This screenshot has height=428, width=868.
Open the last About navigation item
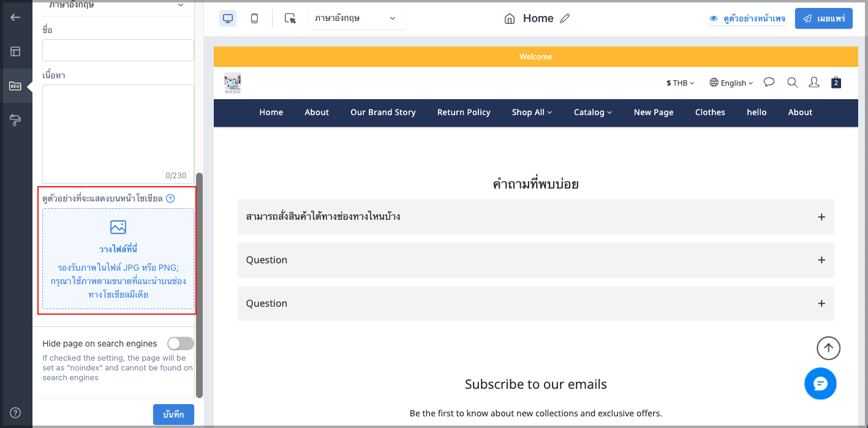tap(800, 112)
